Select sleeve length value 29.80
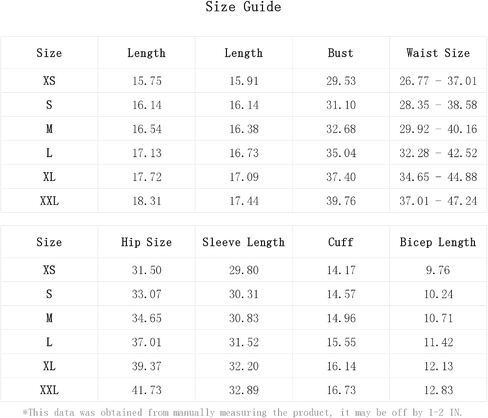Screen dimensions: 488x418 coord(244,270)
